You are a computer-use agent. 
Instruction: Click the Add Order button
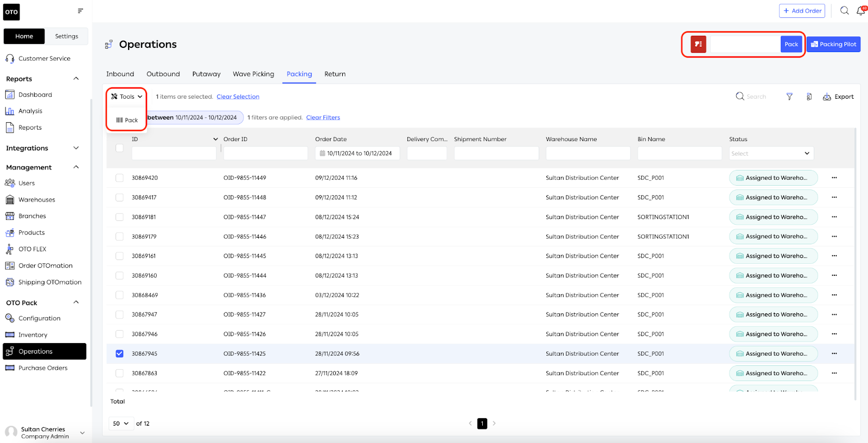802,11
